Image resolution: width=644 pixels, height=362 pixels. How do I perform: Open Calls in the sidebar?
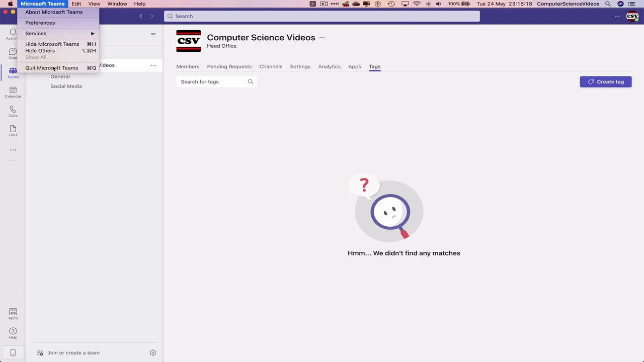coord(13,112)
